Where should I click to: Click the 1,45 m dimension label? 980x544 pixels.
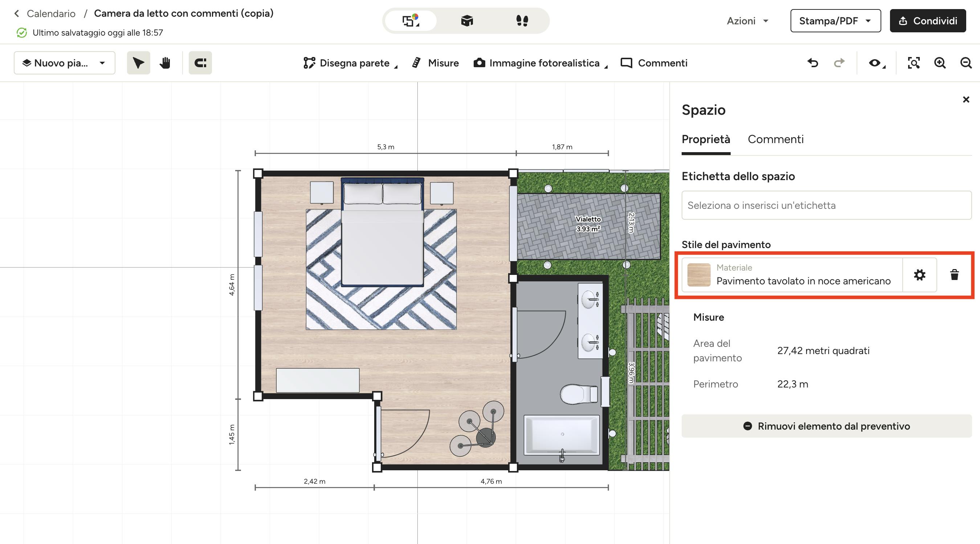point(232,434)
